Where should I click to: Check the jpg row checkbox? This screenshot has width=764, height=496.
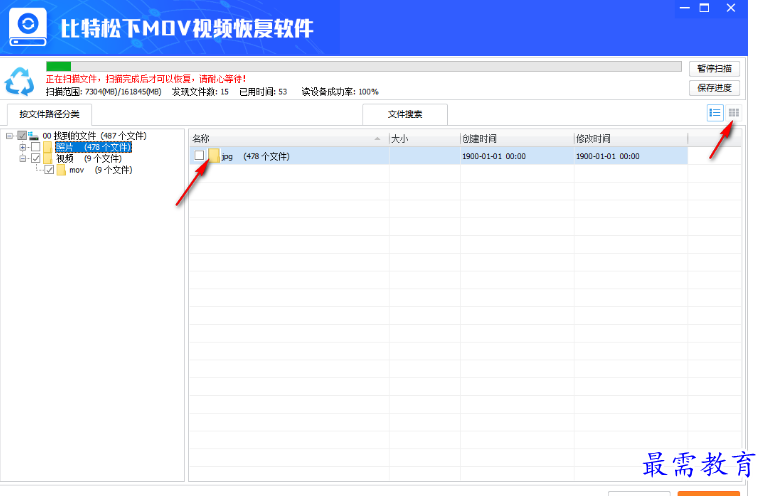(x=199, y=155)
